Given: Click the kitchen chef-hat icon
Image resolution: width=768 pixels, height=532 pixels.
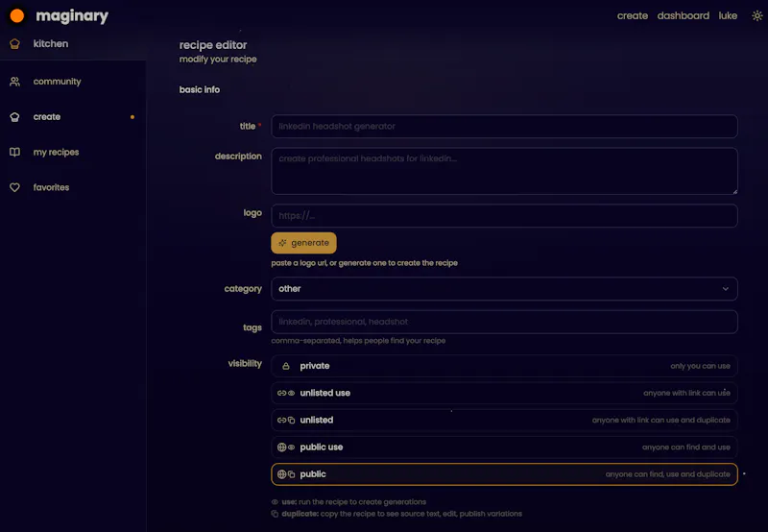Looking at the screenshot, I should pyautogui.click(x=14, y=43).
